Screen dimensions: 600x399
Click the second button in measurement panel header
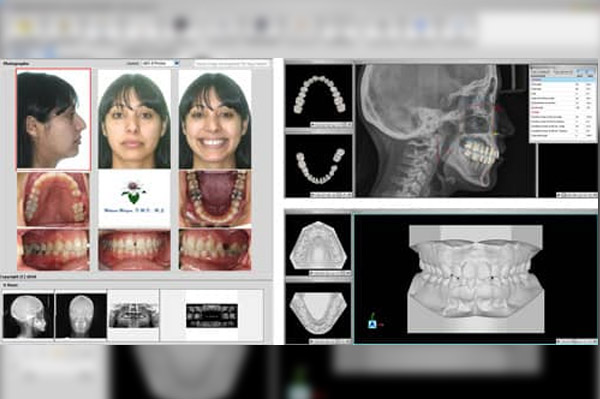[563, 72]
